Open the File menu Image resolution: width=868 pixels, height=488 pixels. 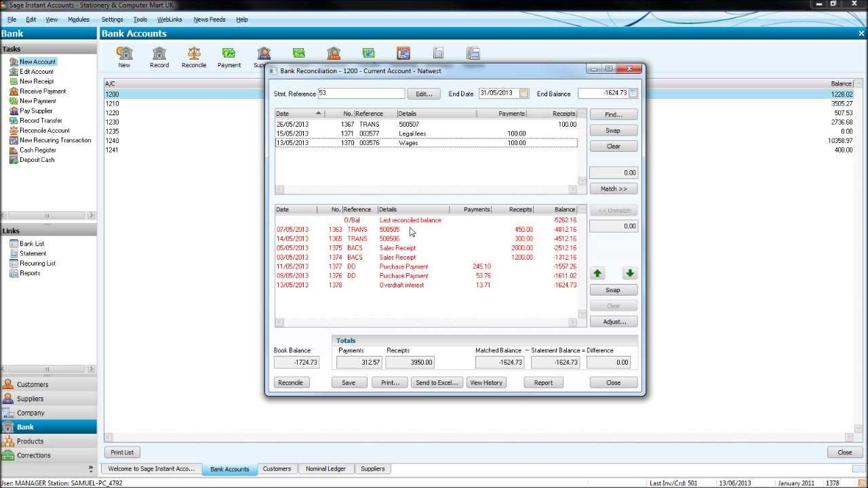[x=12, y=20]
